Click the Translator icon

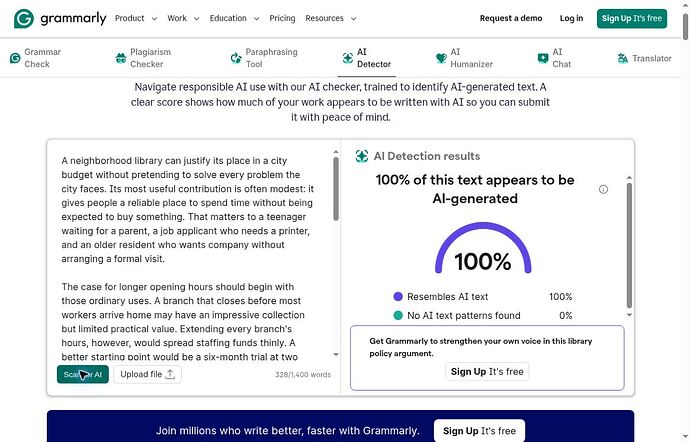622,58
